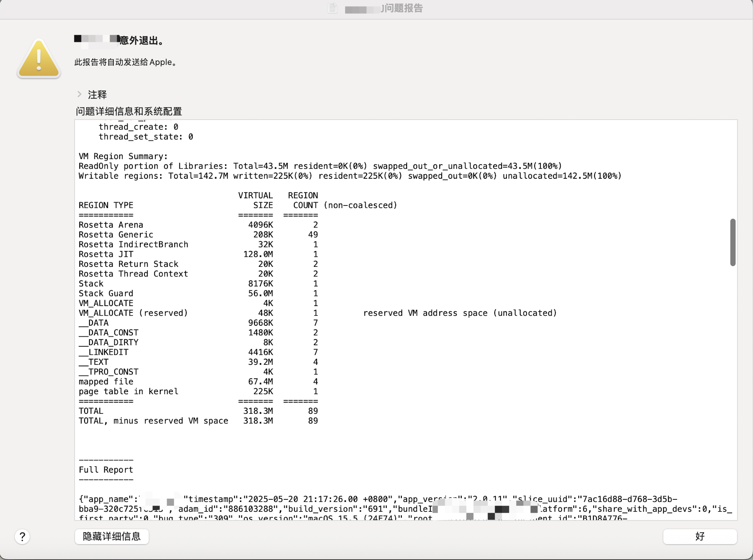This screenshot has height=560, width=753.
Task: Click the 'thread_set_state: 0' line
Action: [x=146, y=137]
